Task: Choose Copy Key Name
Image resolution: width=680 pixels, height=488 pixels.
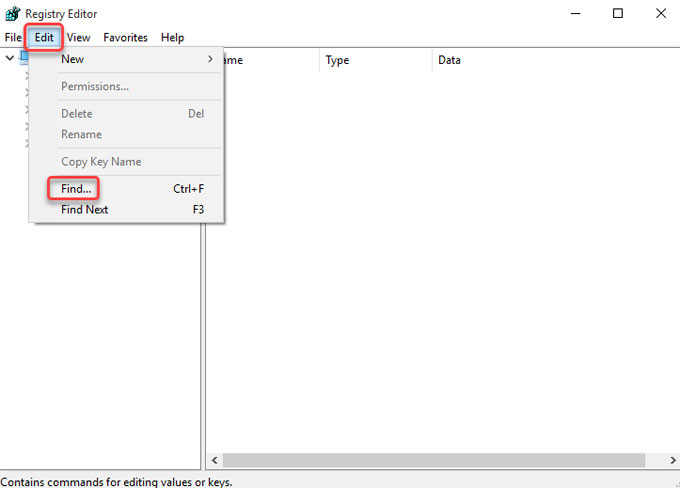Action: [x=126, y=162]
